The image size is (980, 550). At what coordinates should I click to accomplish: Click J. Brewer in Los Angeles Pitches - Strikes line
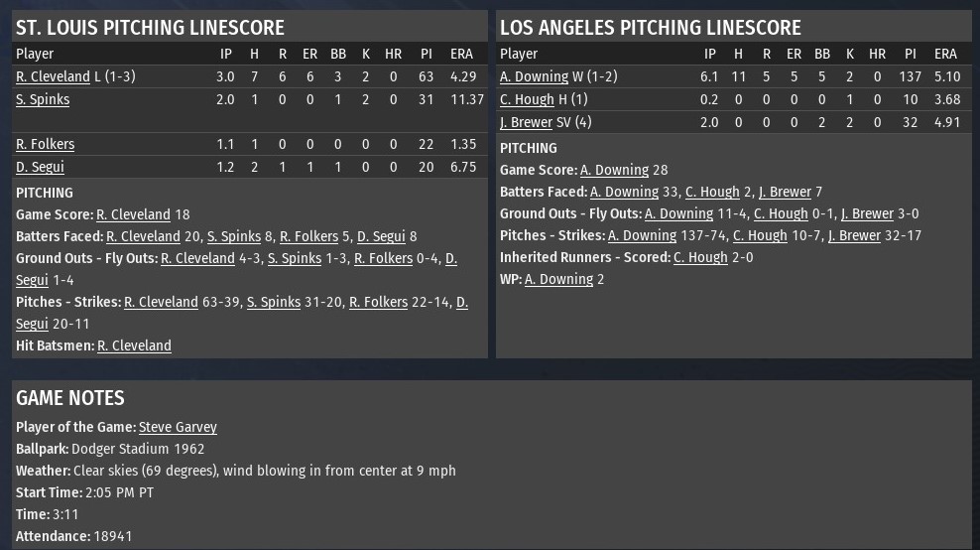pyautogui.click(x=854, y=235)
